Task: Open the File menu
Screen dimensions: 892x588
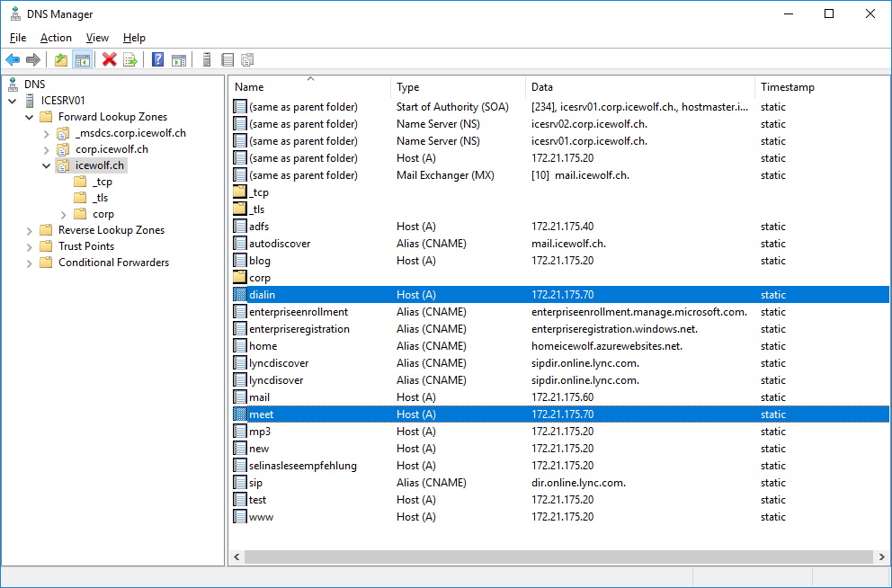Action: point(18,38)
